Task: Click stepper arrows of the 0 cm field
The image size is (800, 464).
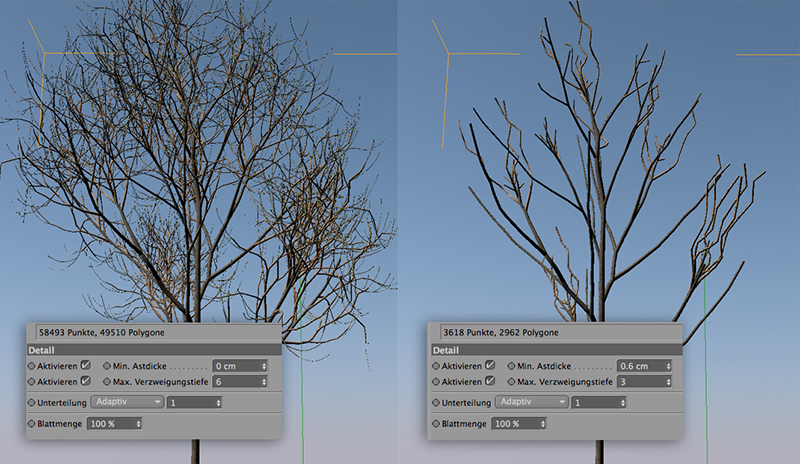Action: click(x=264, y=366)
